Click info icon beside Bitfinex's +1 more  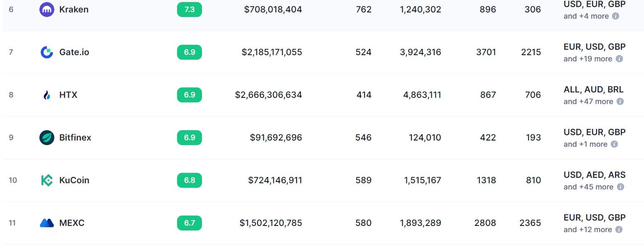point(615,144)
